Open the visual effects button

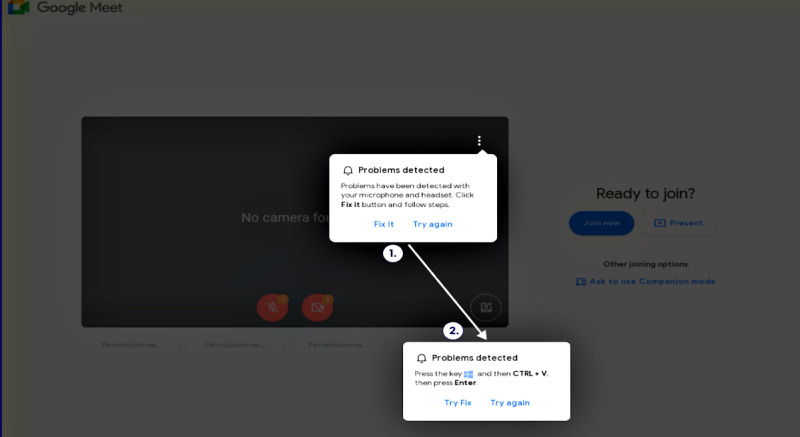coord(486,307)
